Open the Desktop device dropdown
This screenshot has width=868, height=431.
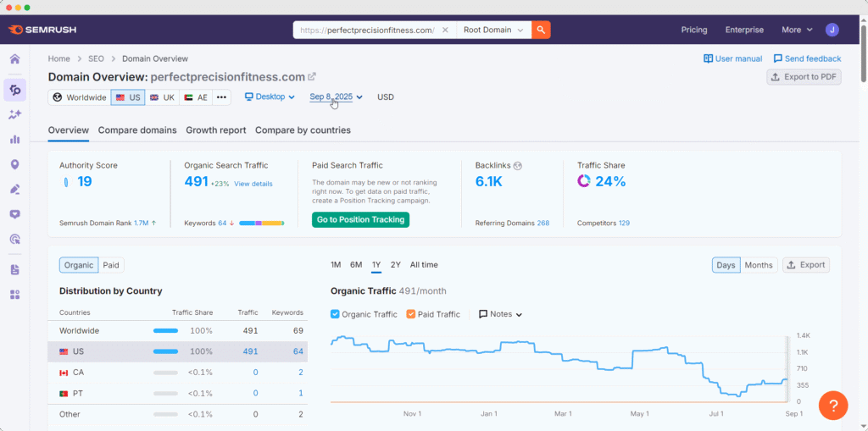point(270,97)
